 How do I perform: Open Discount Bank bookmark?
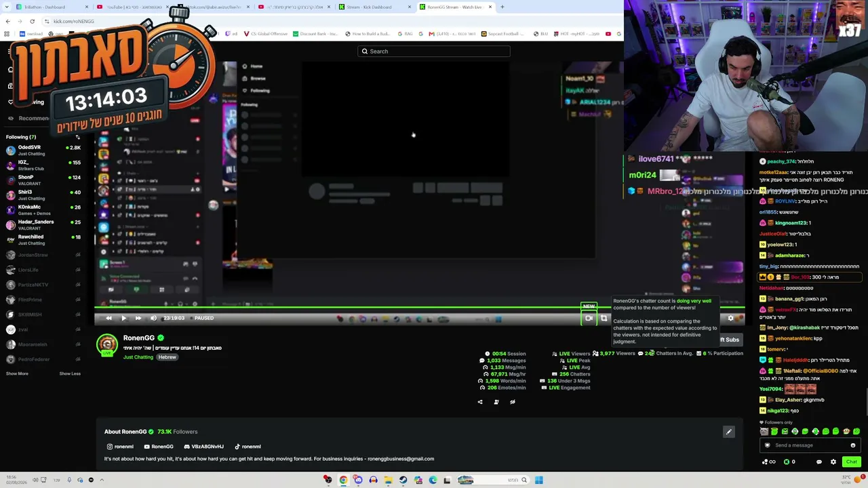(x=315, y=34)
